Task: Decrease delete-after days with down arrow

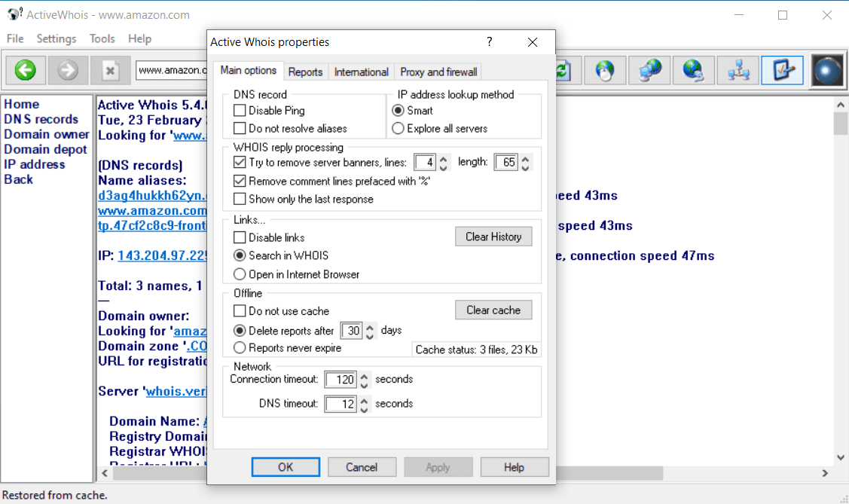Action: pos(370,336)
